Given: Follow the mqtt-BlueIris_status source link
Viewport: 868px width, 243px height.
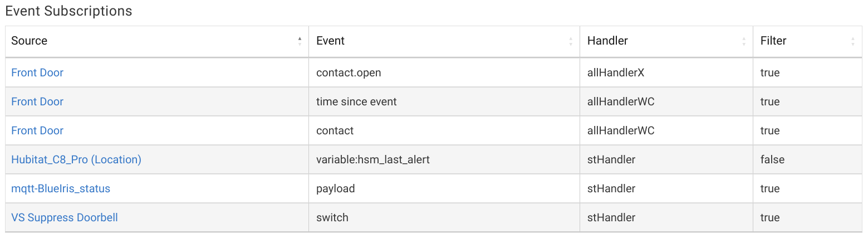Looking at the screenshot, I should (x=61, y=188).
